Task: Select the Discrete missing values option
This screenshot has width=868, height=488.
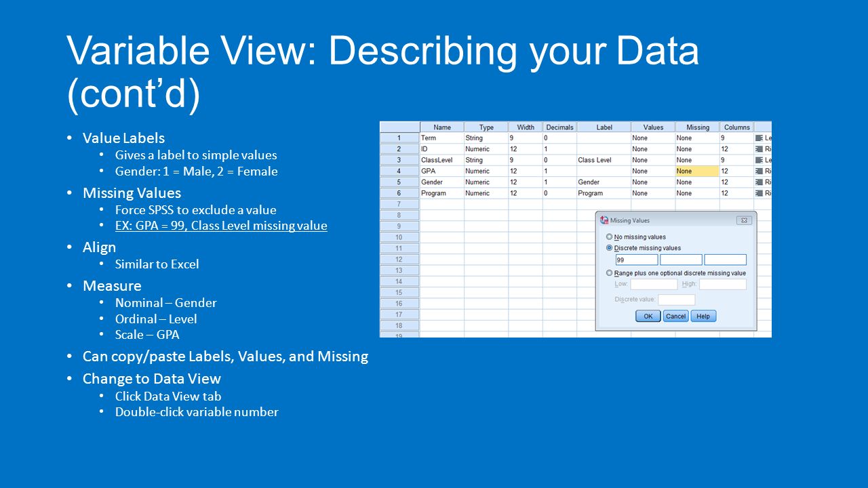Action: [x=643, y=248]
